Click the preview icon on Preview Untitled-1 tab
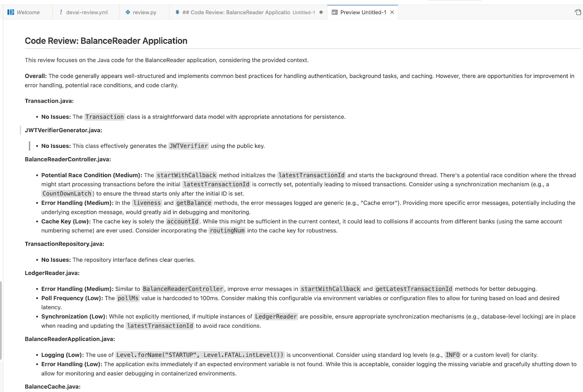Screen dimensions: 583x392 [334, 12]
